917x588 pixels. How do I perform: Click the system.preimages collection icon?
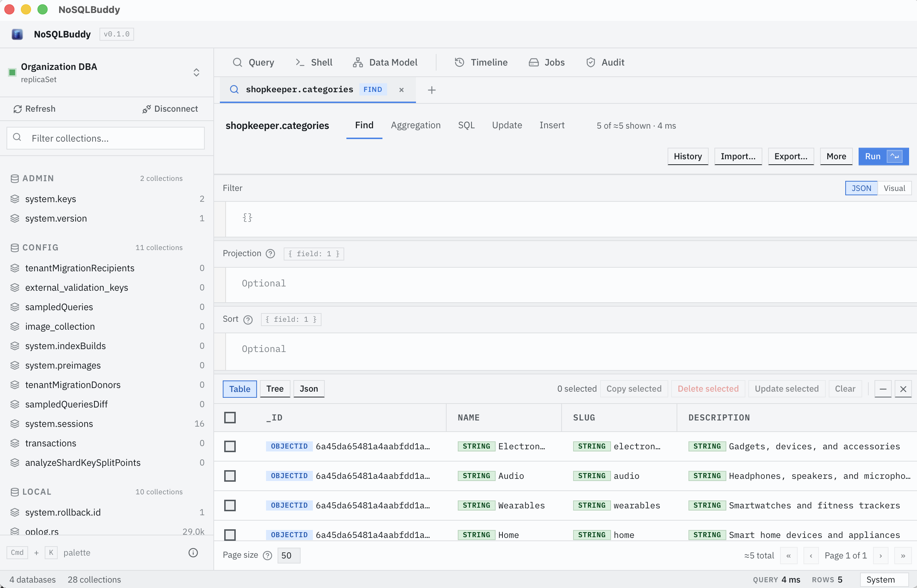[15, 365]
